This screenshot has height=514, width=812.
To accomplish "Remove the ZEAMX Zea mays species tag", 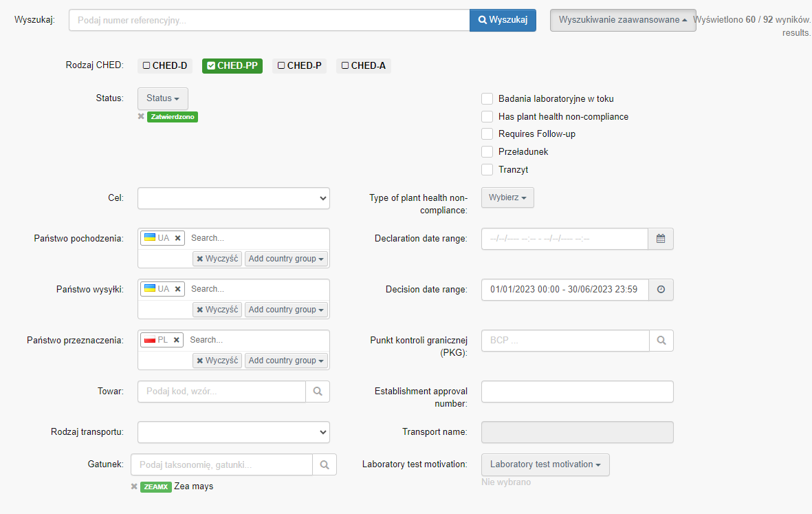I will click(x=134, y=486).
